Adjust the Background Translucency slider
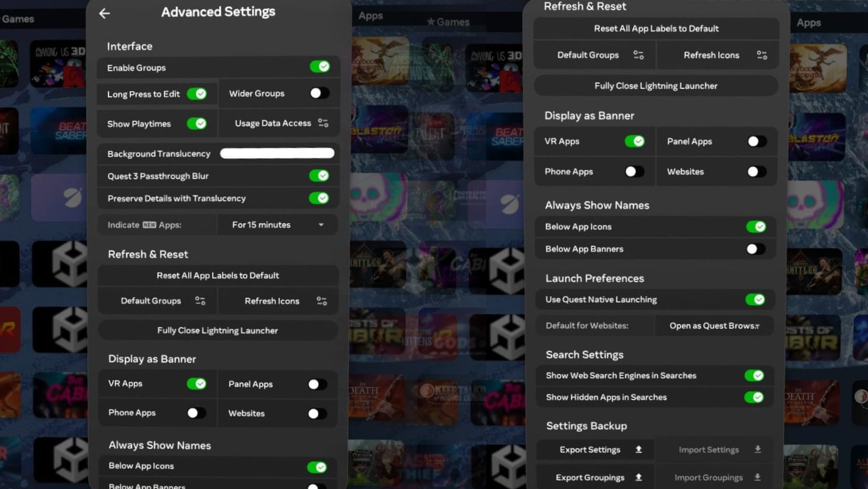The height and width of the screenshot is (489, 868). pyautogui.click(x=277, y=153)
